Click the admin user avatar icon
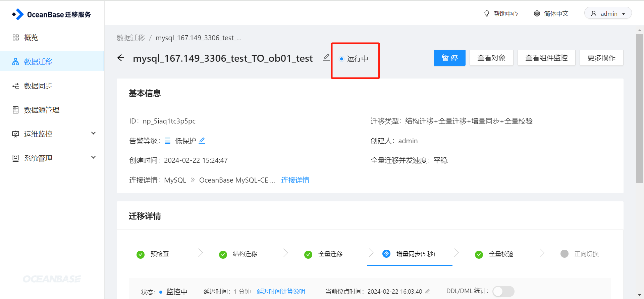Viewport: 644px width, 299px height. pyautogui.click(x=594, y=13)
